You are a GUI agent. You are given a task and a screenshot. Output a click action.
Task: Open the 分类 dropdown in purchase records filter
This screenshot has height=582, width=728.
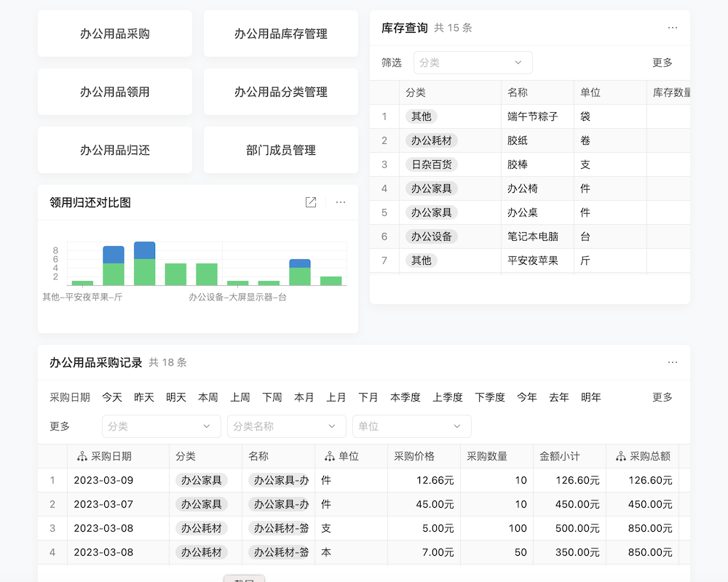160,426
